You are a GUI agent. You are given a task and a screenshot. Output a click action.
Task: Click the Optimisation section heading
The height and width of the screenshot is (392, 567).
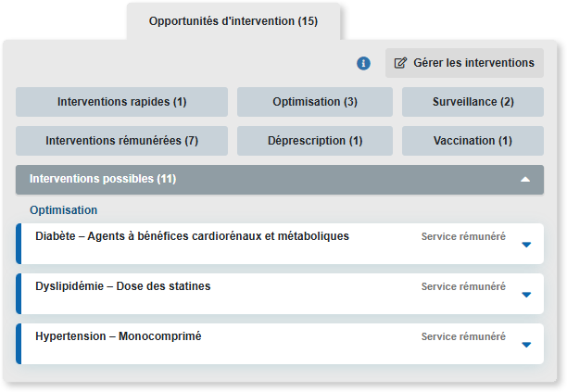pyautogui.click(x=64, y=210)
